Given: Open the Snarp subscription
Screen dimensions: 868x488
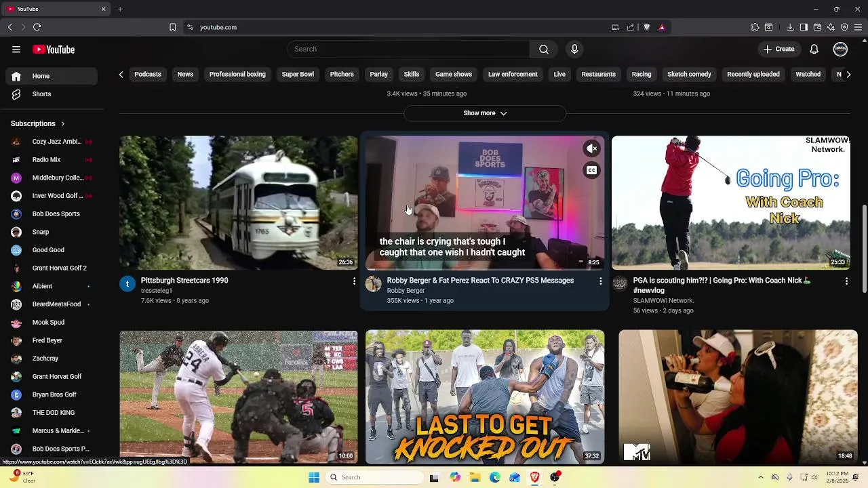Looking at the screenshot, I should click(52, 232).
